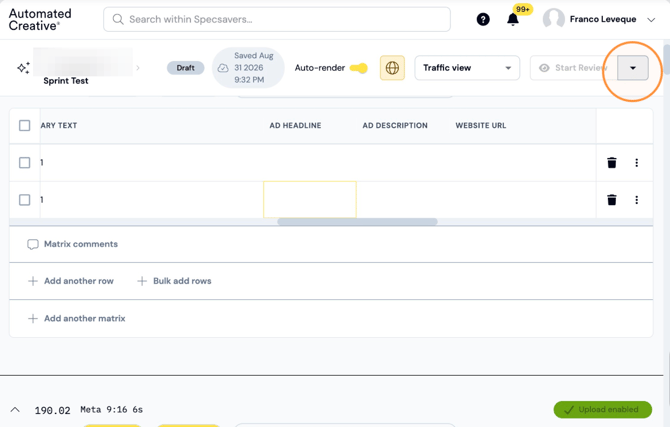
Task: Open three-dot menu for first row
Action: 637,162
